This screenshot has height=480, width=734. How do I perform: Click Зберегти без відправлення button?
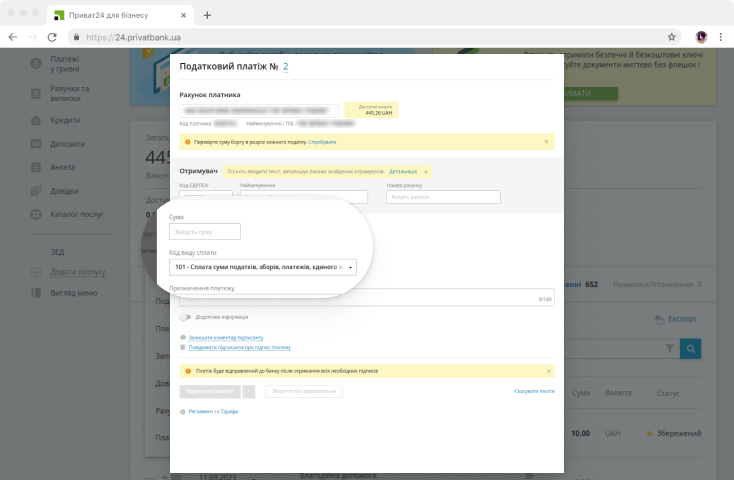pyautogui.click(x=303, y=391)
